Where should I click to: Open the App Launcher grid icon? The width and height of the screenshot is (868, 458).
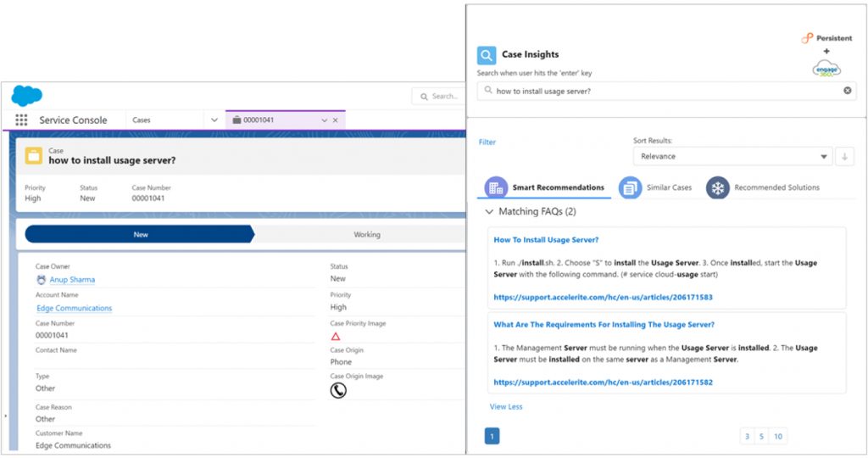[x=21, y=120]
